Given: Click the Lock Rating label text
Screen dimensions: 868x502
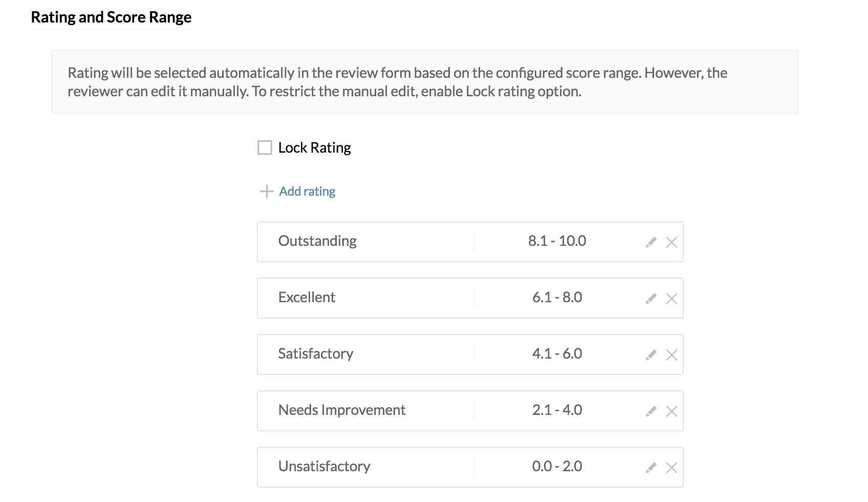Looking at the screenshot, I should (x=315, y=148).
